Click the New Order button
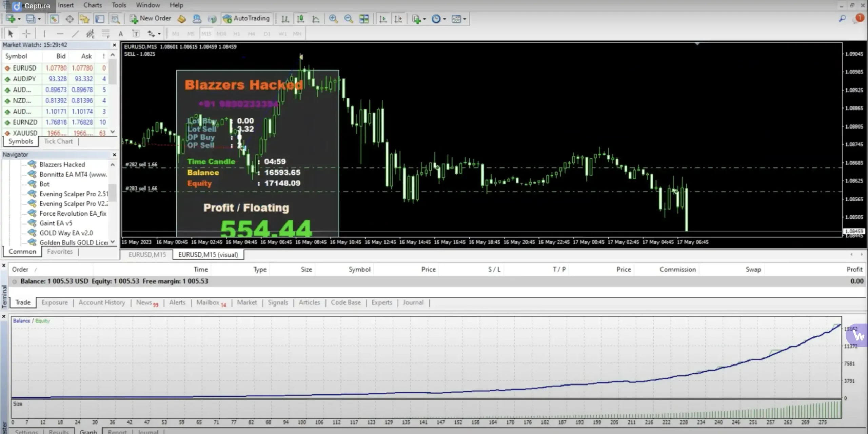Viewport: 868px width, 434px height. tap(150, 18)
